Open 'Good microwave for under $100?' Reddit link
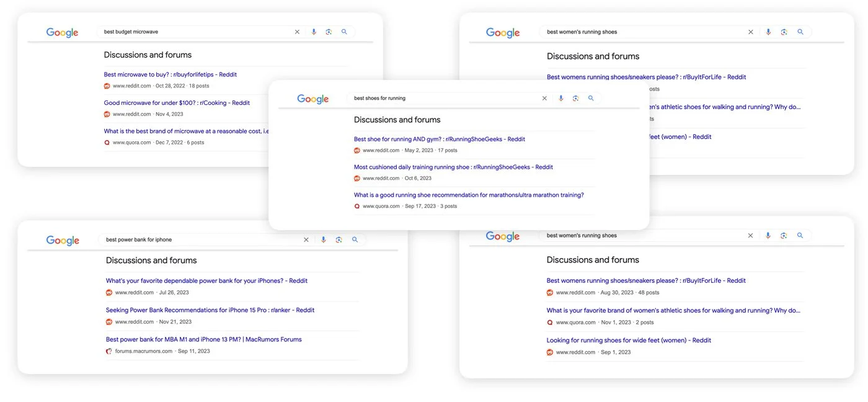This screenshot has height=402, width=868. point(177,103)
